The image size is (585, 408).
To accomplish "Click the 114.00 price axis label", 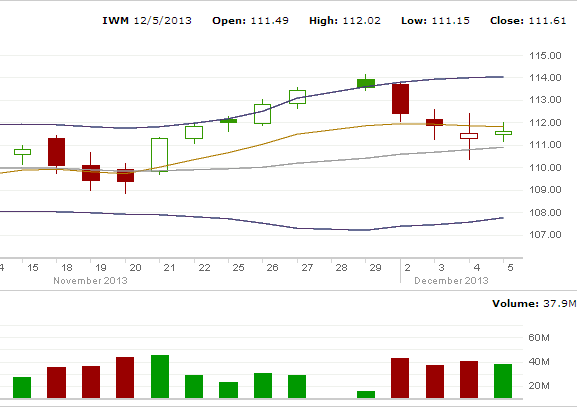I will (545, 78).
